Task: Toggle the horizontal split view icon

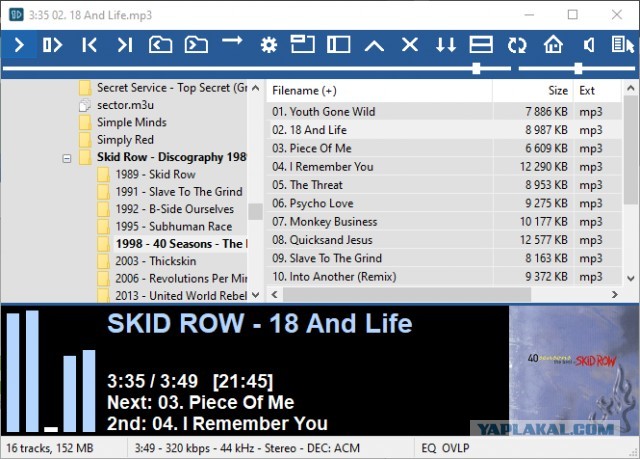Action: (x=481, y=44)
